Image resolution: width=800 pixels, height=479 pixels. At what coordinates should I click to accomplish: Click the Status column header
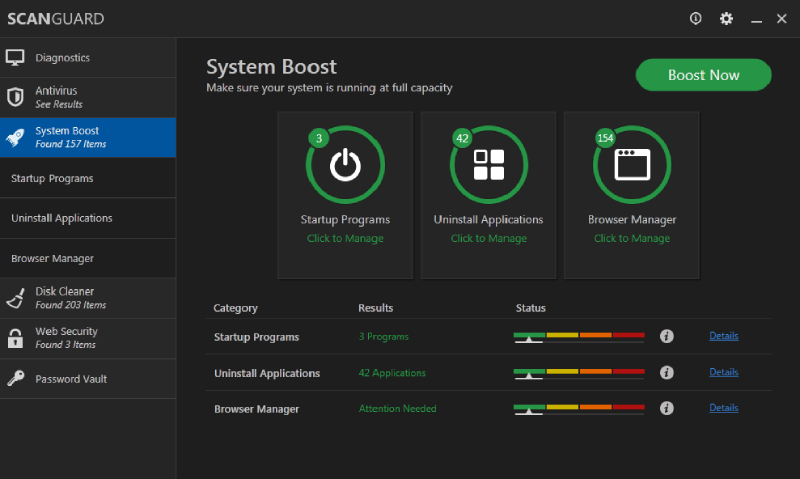tap(531, 308)
